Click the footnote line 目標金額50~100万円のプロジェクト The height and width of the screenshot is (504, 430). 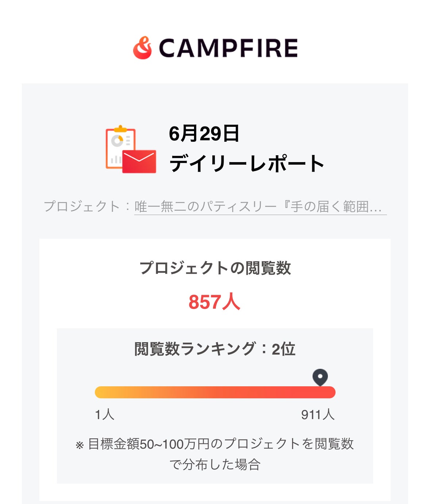[x=221, y=444]
